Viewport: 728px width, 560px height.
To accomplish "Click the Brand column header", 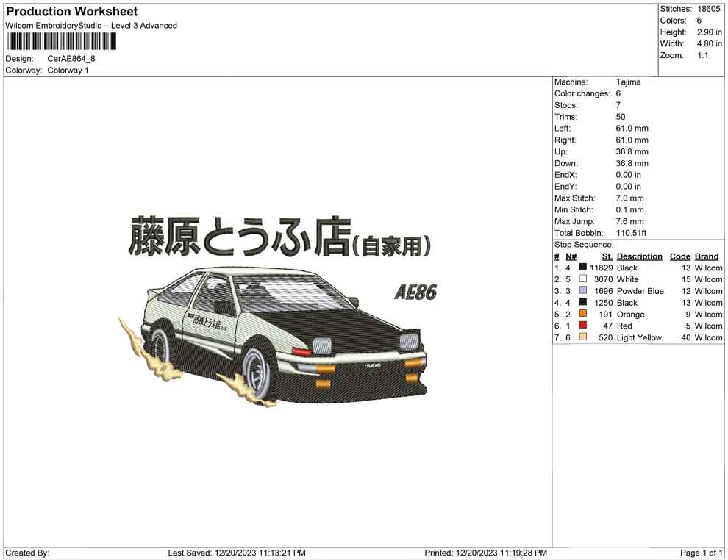I will [707, 256].
